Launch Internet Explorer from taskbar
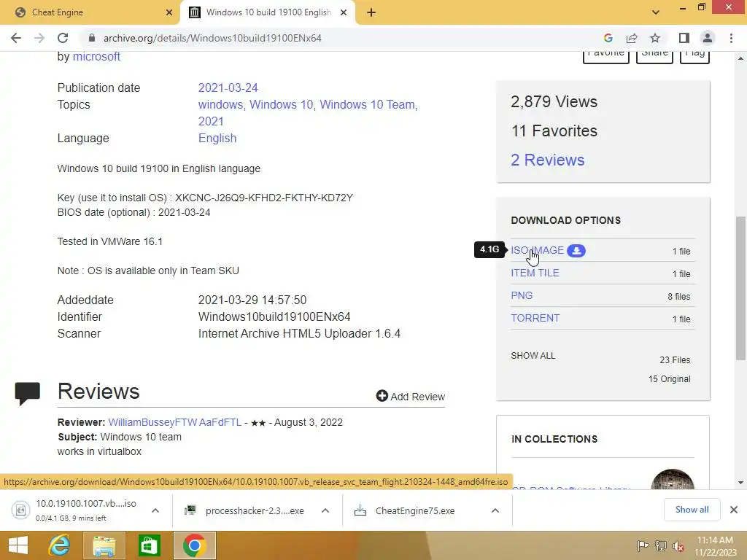The image size is (747, 560). pyautogui.click(x=60, y=545)
